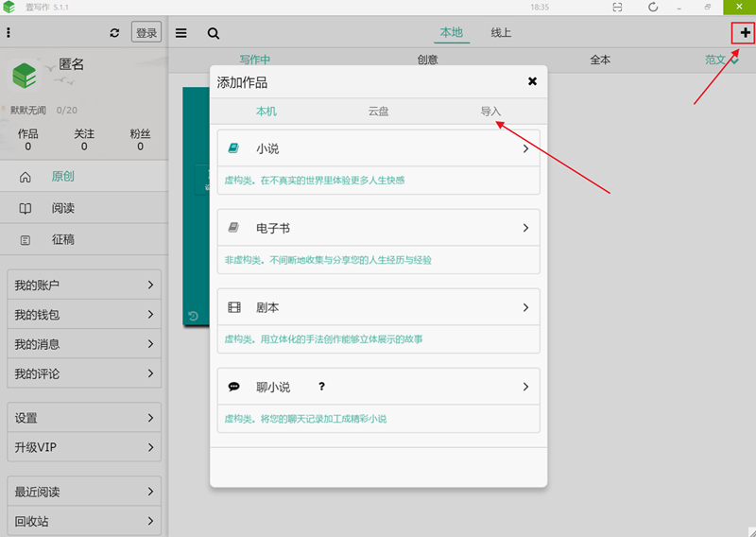Go to 征稿 in sidebar
This screenshot has width=756, height=537.
click(x=84, y=239)
